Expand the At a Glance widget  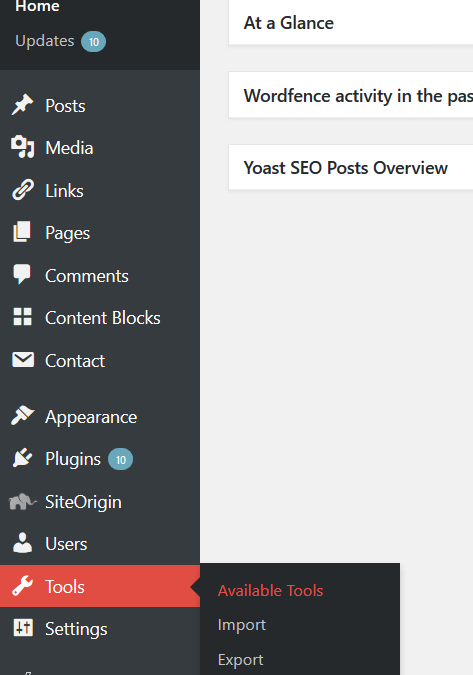click(351, 22)
